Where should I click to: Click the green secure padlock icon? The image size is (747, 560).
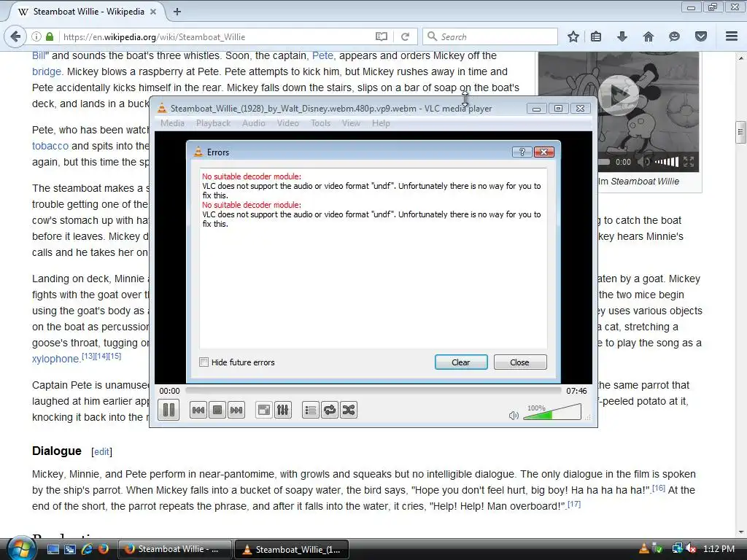coord(50,36)
